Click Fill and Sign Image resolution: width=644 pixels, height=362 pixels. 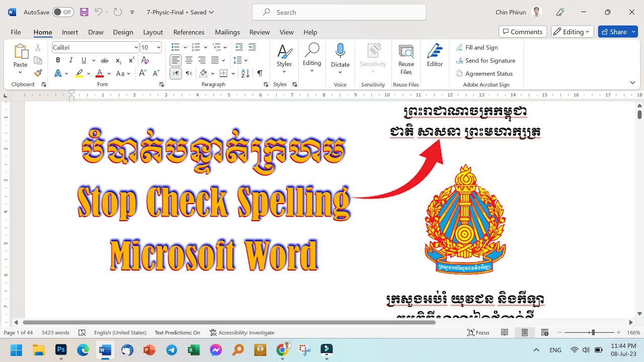click(x=477, y=47)
